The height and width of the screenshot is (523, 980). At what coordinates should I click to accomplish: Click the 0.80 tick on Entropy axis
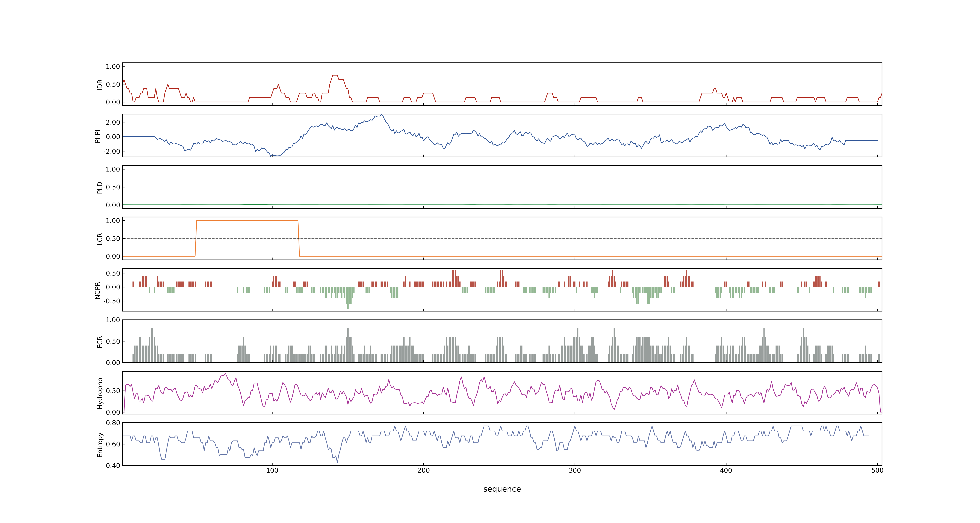coord(113,423)
